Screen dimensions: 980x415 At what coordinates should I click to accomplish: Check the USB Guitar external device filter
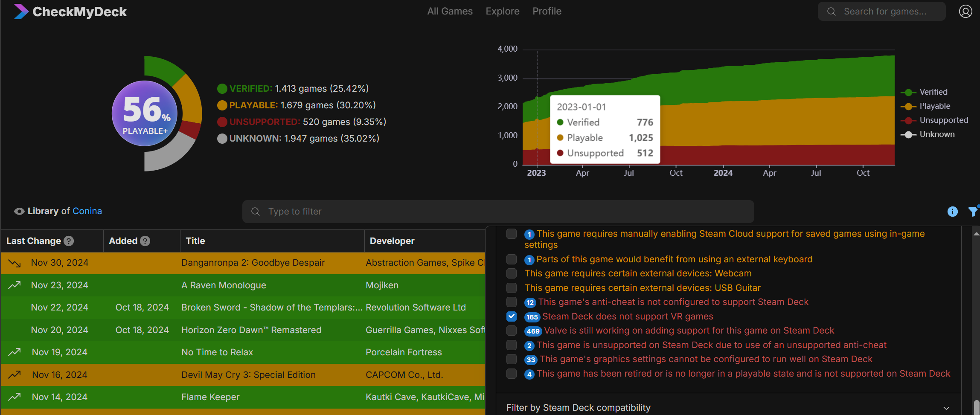pos(512,288)
